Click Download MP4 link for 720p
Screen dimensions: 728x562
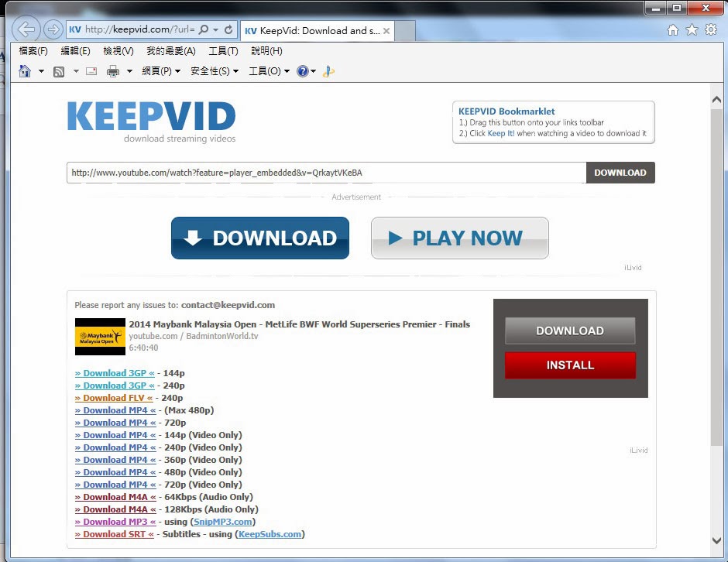pos(115,423)
